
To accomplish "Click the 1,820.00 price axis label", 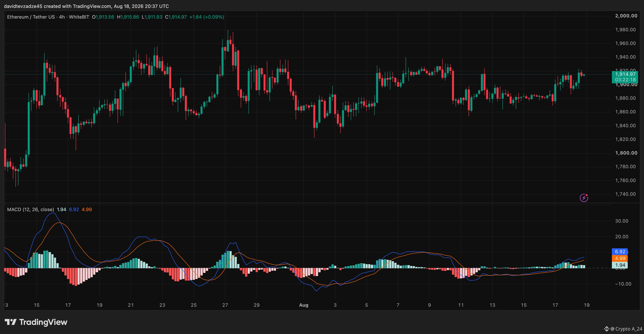I will (625, 139).
